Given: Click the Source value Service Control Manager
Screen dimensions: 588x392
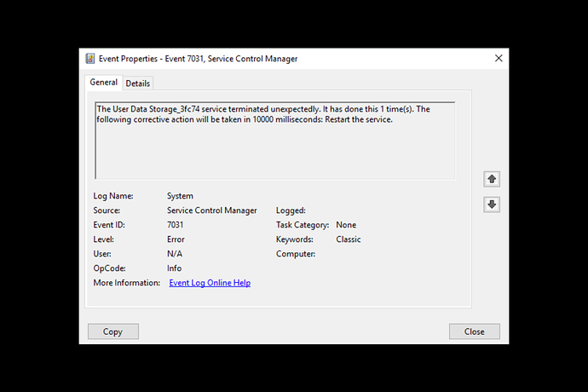Looking at the screenshot, I should pyautogui.click(x=212, y=210).
